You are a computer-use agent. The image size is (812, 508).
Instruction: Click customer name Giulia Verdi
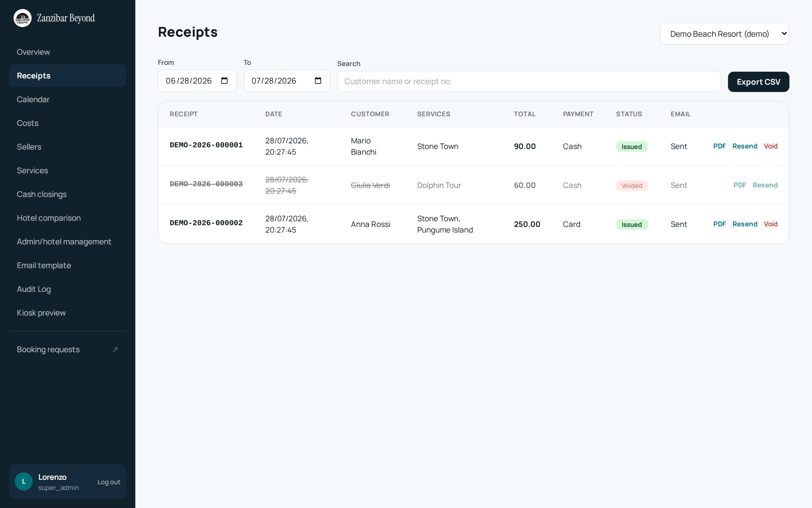coord(370,185)
